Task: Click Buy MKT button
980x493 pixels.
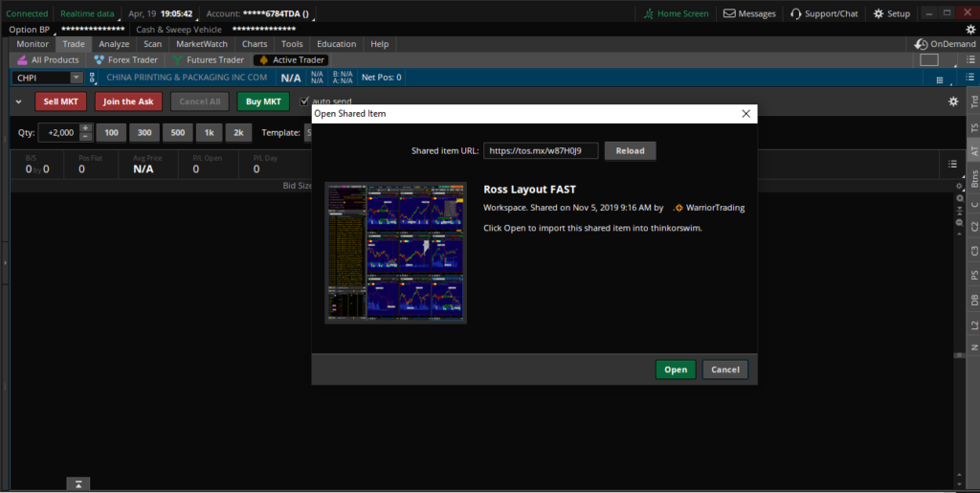Action: coord(263,101)
